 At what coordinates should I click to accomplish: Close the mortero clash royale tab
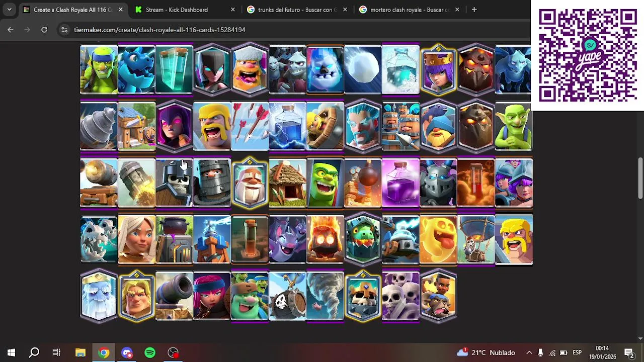coord(457,10)
